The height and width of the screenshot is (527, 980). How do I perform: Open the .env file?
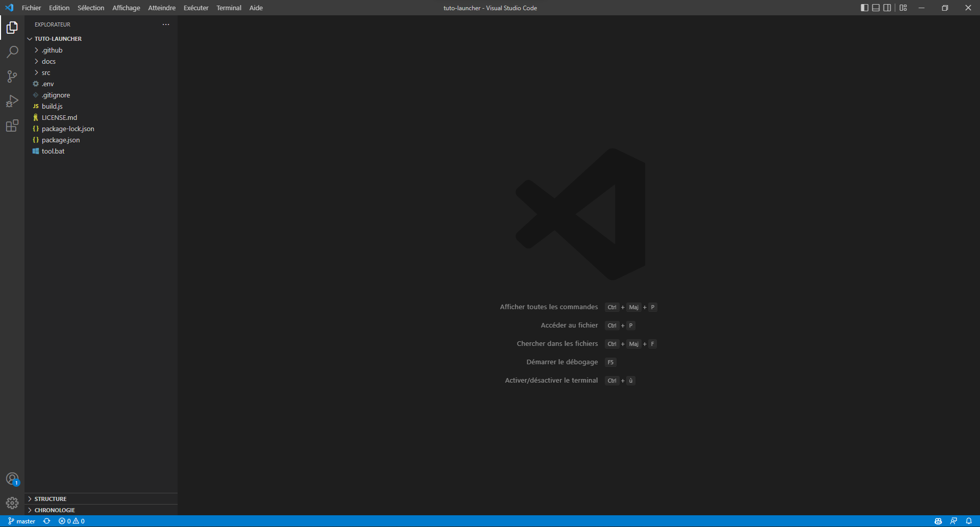click(x=101, y=84)
